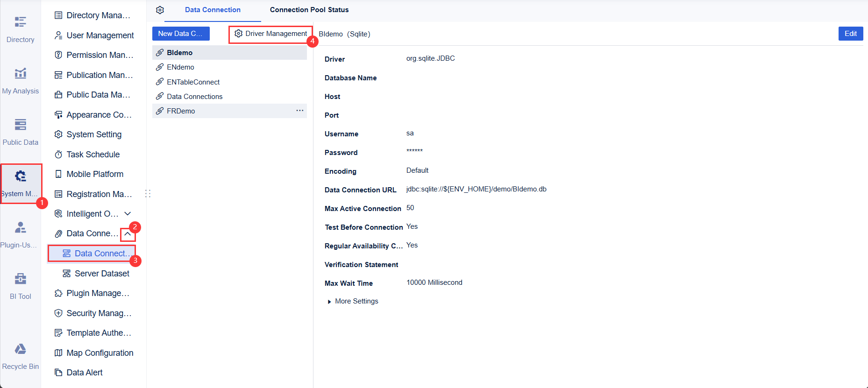Open the Server Dataset submenu item
This screenshot has height=388, width=868.
96,274
